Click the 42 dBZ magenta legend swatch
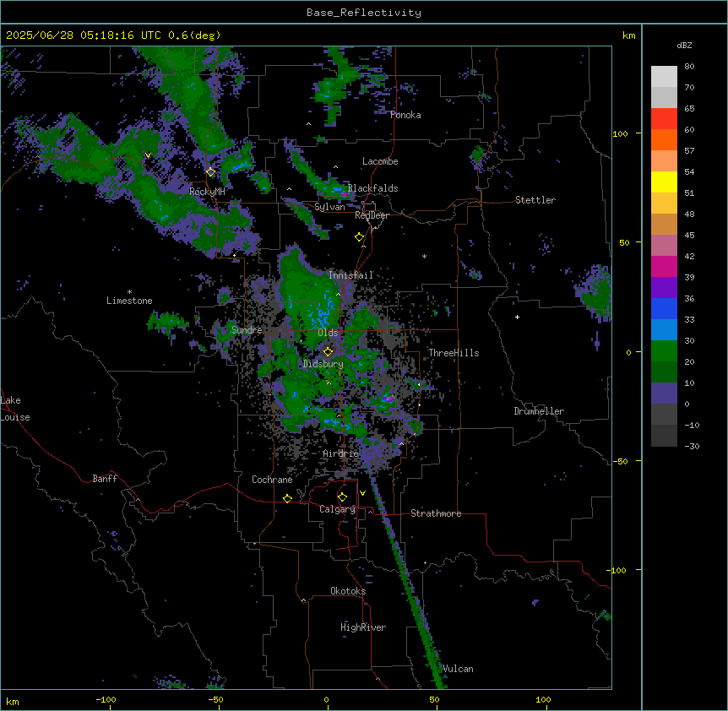This screenshot has width=728, height=711. (664, 266)
